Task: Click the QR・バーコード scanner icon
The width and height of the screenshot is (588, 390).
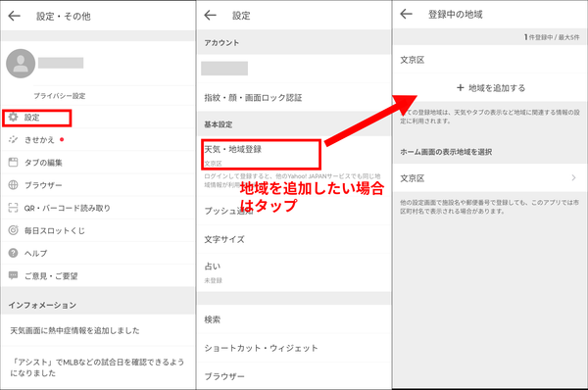Action: coord(13,208)
